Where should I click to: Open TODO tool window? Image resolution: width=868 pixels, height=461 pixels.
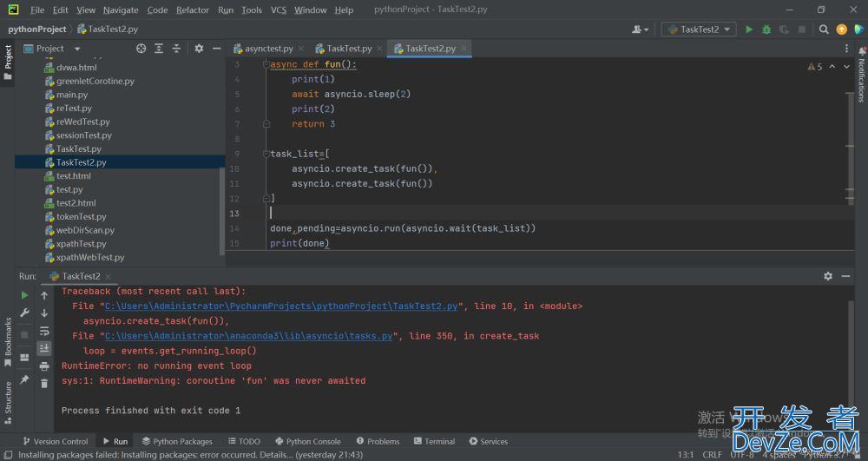click(x=244, y=441)
